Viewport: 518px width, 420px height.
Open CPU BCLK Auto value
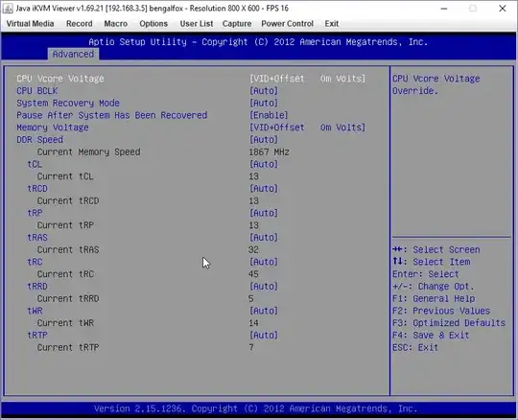pos(264,91)
